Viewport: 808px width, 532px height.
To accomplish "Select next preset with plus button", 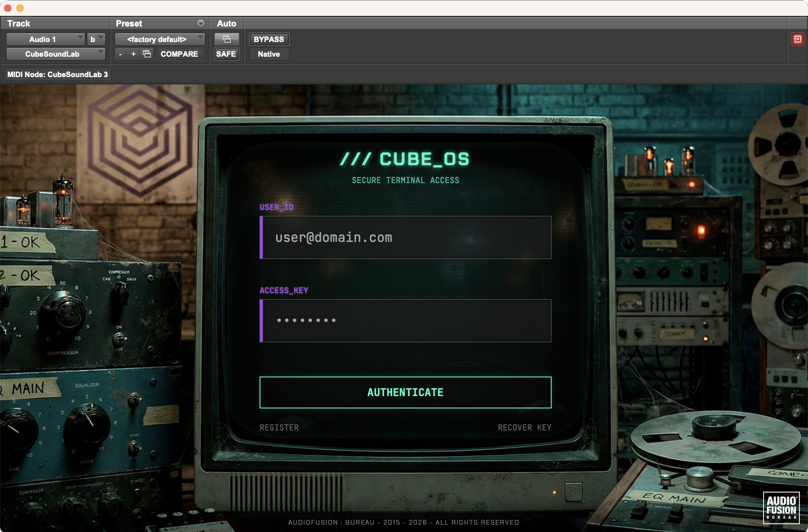I will pos(133,54).
